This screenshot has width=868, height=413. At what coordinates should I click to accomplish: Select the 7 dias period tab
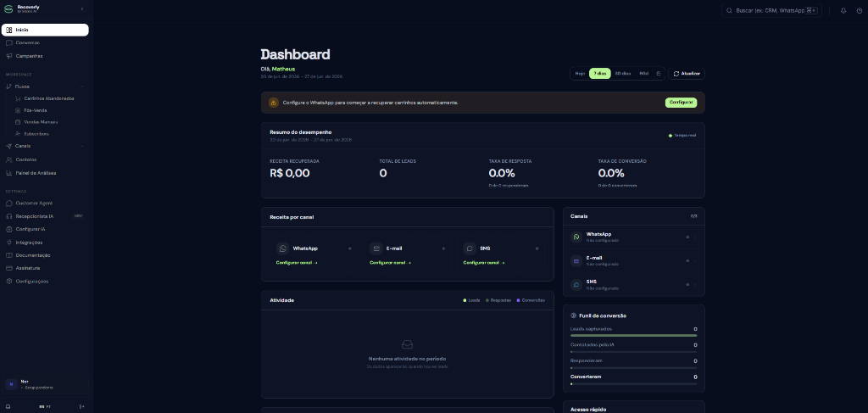pyautogui.click(x=599, y=74)
